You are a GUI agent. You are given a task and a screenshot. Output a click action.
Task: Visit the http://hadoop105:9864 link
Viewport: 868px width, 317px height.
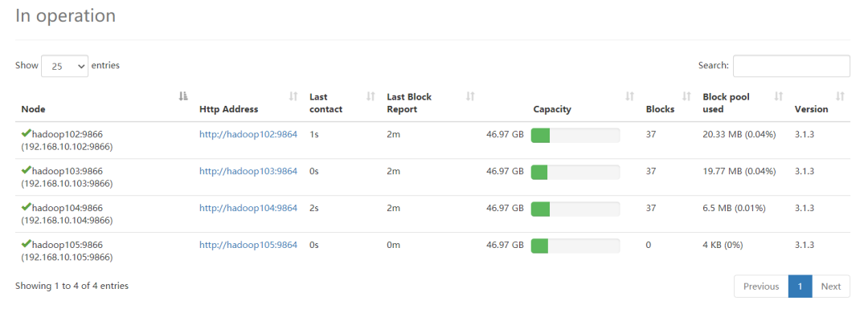[x=248, y=245]
